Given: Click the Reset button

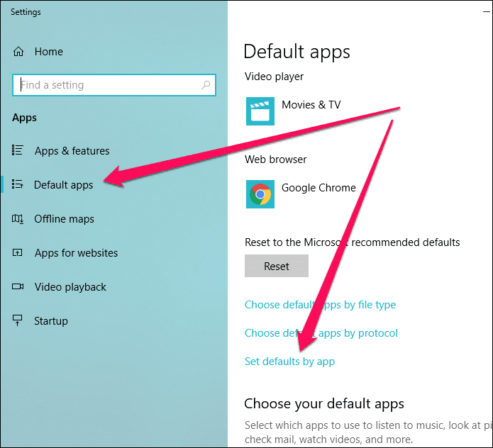Looking at the screenshot, I should [x=277, y=266].
